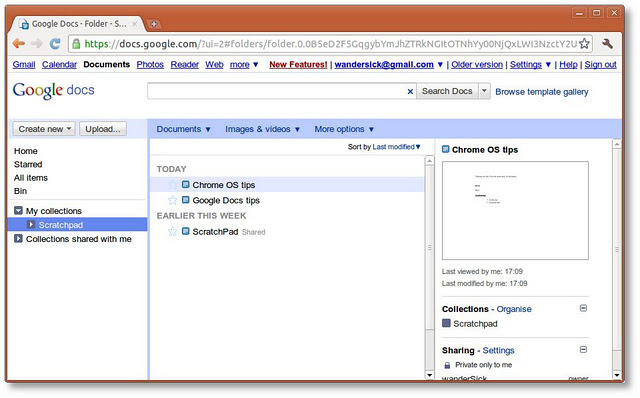This screenshot has height=398, width=640.
Task: Open the Web link
Action: point(214,64)
